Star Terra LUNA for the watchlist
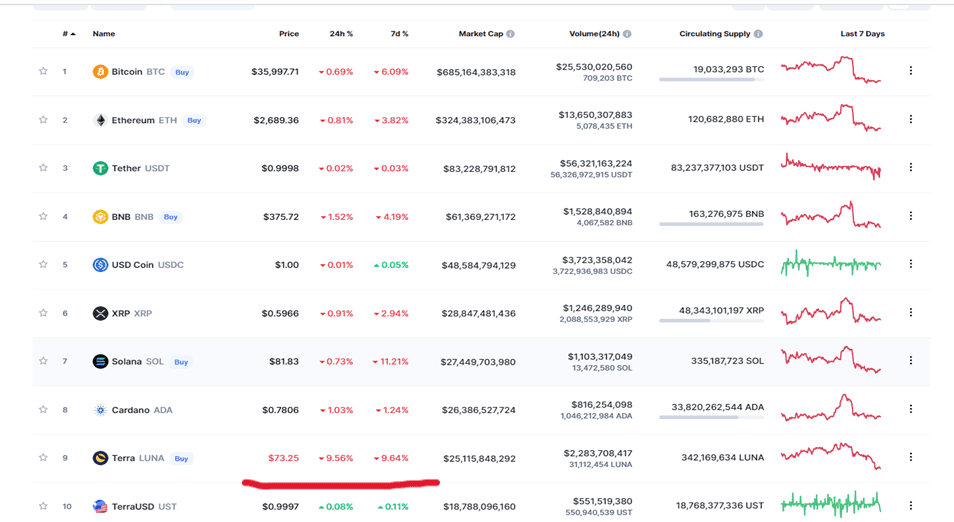This screenshot has width=954, height=522. pos(43,458)
